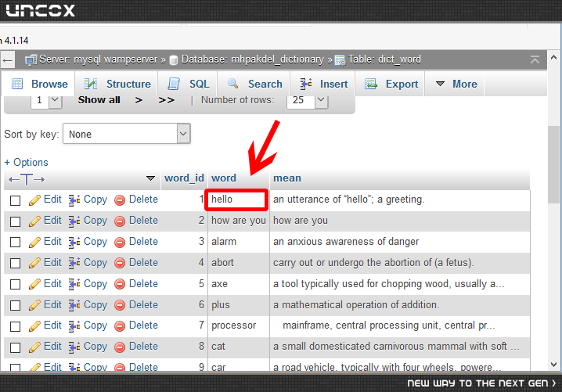562x392 pixels.
Task: Collapse the breadcrumb bar with top arrow icon
Action: pos(535,59)
